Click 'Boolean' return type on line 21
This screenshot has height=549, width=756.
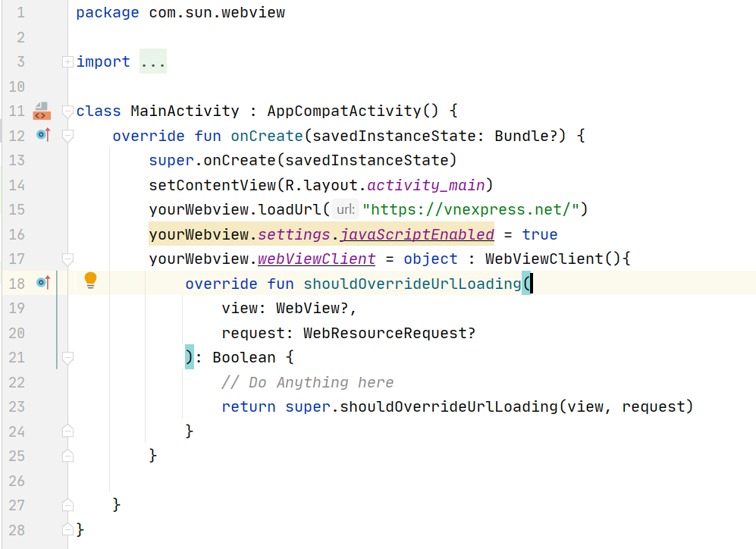coord(244,358)
